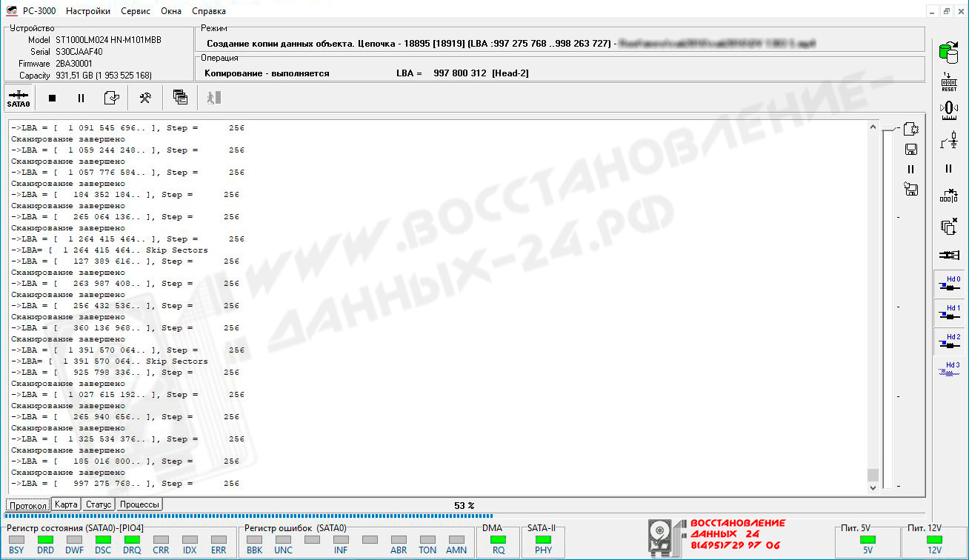Screen dimensions: 969x560
Task: Open the Окна menu
Action: pyautogui.click(x=170, y=11)
